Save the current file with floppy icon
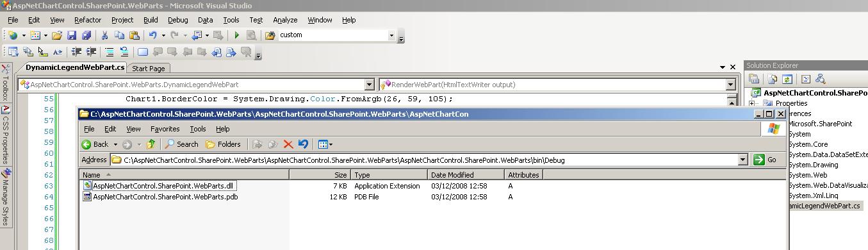Screen dimensions: 868x250 pyautogui.click(x=72, y=35)
